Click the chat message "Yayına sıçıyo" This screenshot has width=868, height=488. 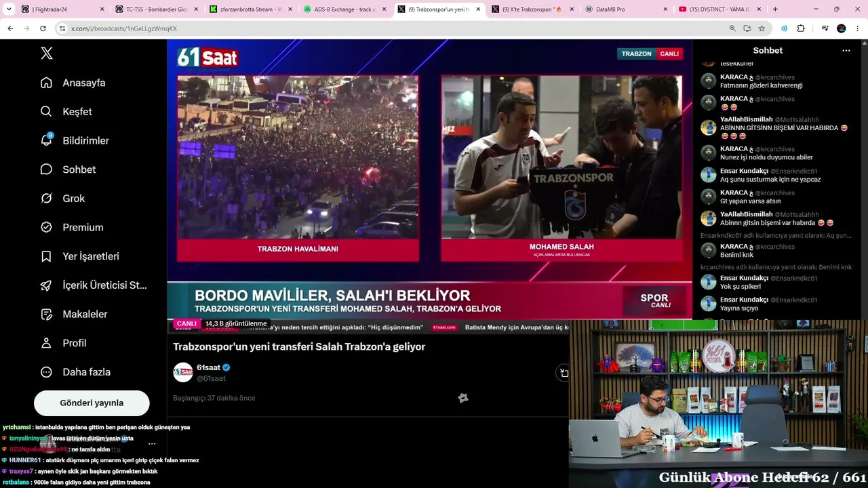(x=739, y=308)
